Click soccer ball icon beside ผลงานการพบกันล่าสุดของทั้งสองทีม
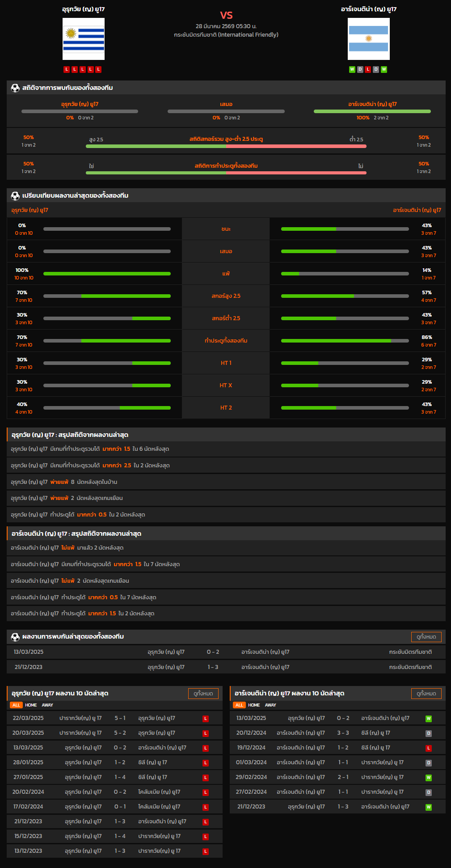This screenshot has height=868, width=451. coord(15,636)
